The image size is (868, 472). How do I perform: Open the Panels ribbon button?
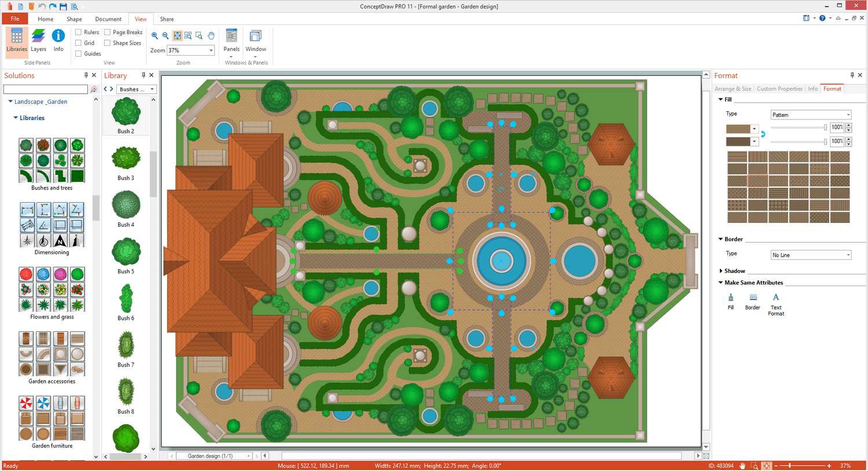[x=231, y=41]
